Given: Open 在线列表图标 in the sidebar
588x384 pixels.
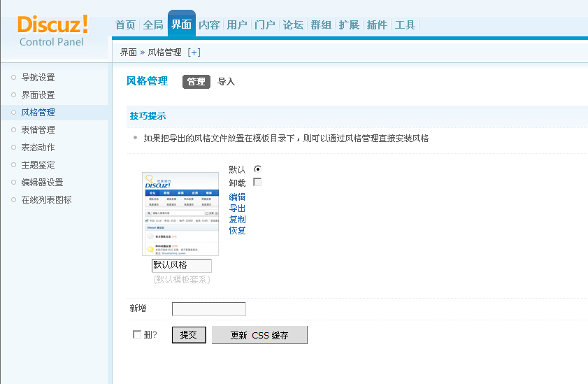Looking at the screenshot, I should (47, 200).
